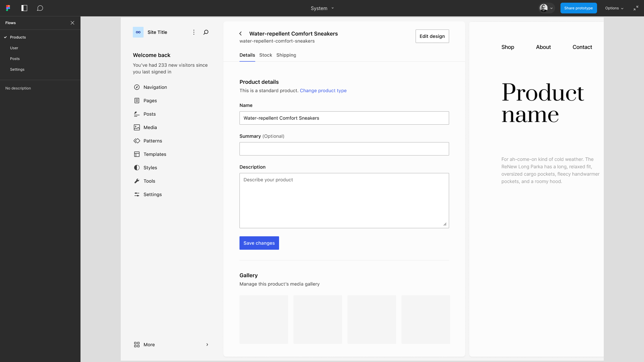This screenshot has width=644, height=362.
Task: Click the Figma logo icon
Action: coord(8,8)
